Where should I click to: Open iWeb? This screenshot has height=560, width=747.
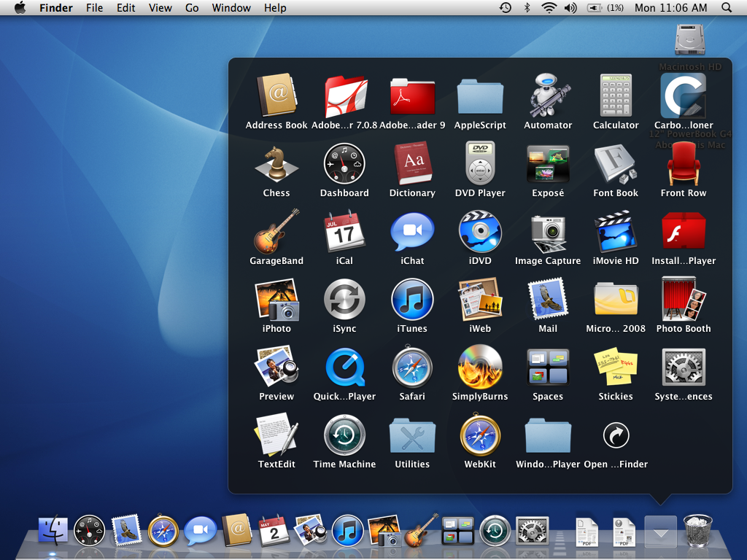tap(480, 299)
